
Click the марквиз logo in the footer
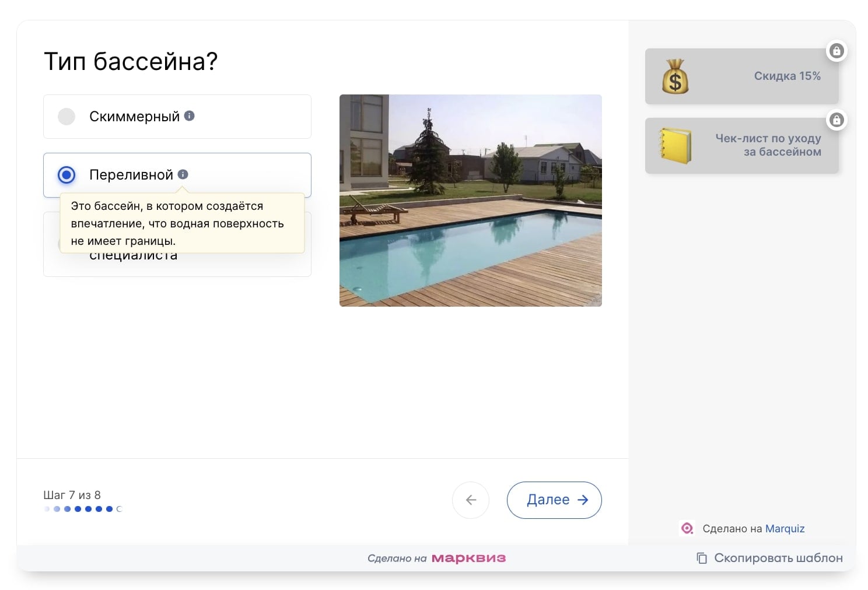(x=468, y=558)
